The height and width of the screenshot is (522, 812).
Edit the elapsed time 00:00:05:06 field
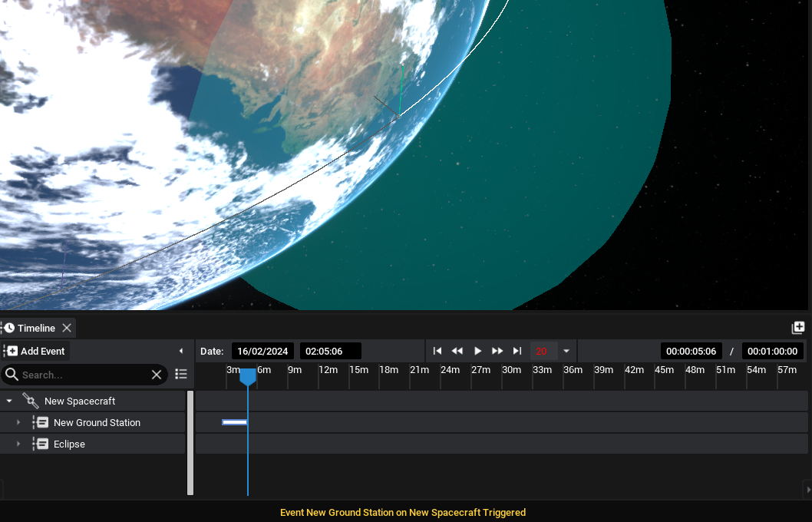[x=692, y=351]
